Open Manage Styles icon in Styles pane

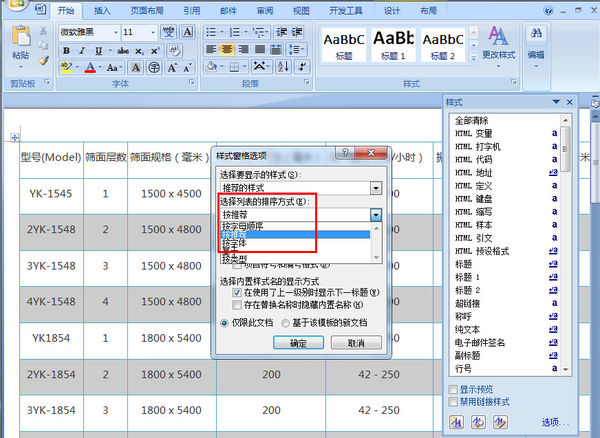(501, 422)
